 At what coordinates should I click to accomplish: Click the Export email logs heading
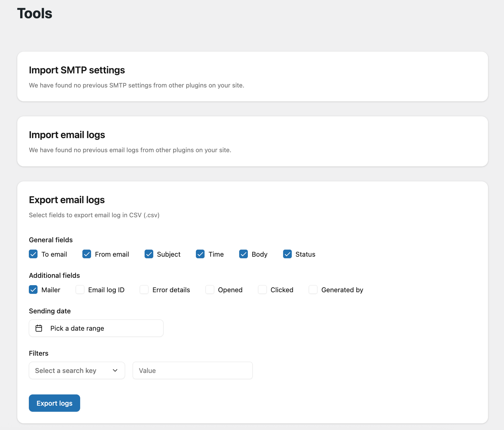point(67,200)
